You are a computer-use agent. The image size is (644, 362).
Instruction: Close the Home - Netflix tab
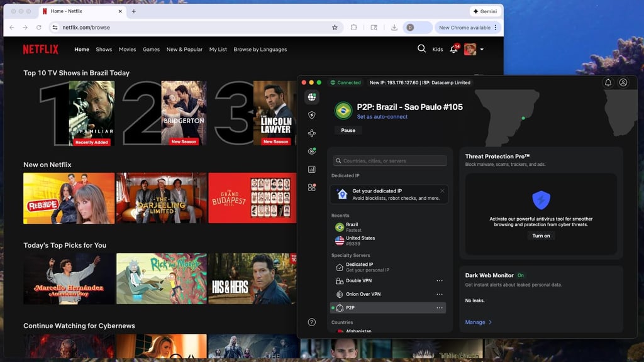(x=120, y=11)
